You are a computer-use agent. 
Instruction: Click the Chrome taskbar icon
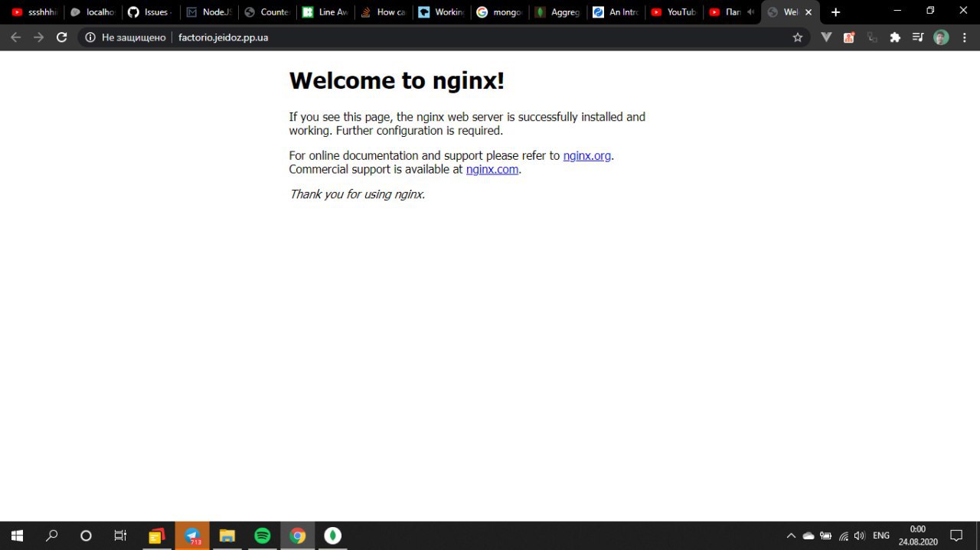(298, 535)
